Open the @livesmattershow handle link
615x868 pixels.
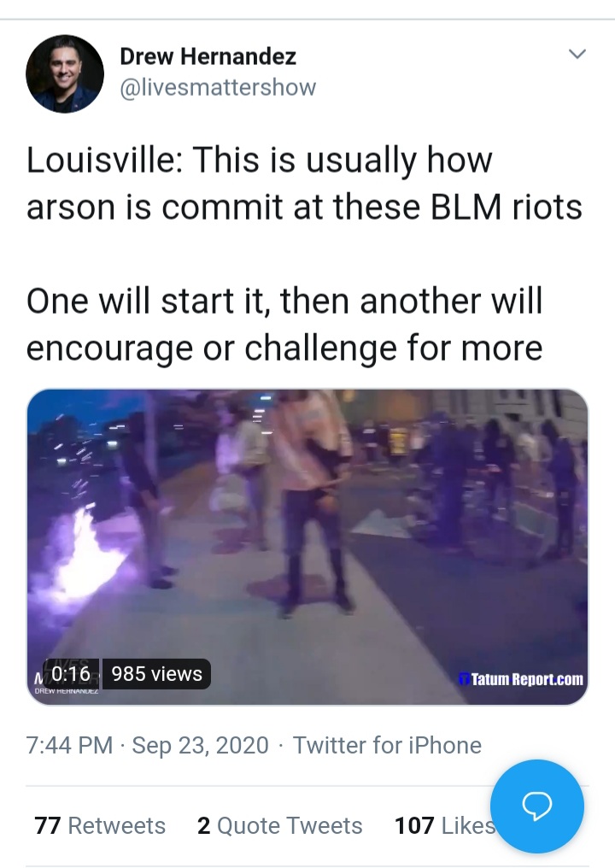[218, 87]
